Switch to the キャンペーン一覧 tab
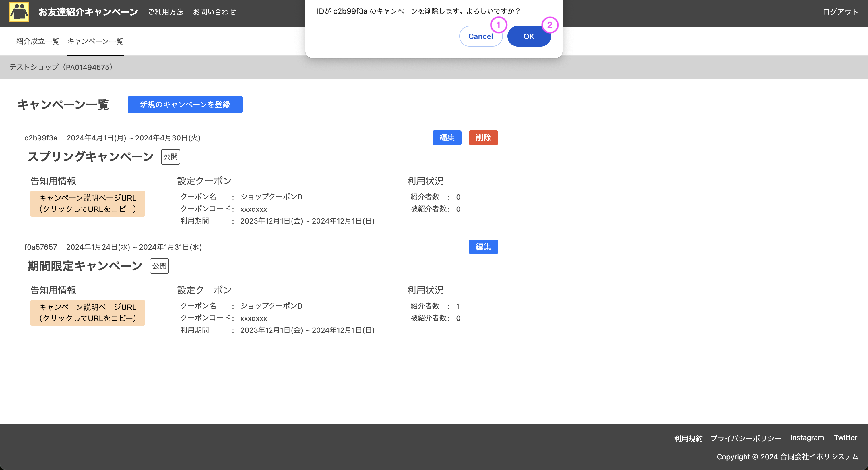 click(x=95, y=41)
